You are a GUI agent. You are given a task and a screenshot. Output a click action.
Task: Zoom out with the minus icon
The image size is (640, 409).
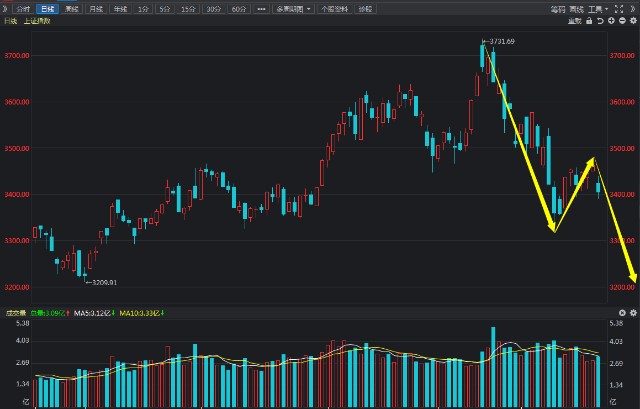click(622, 21)
